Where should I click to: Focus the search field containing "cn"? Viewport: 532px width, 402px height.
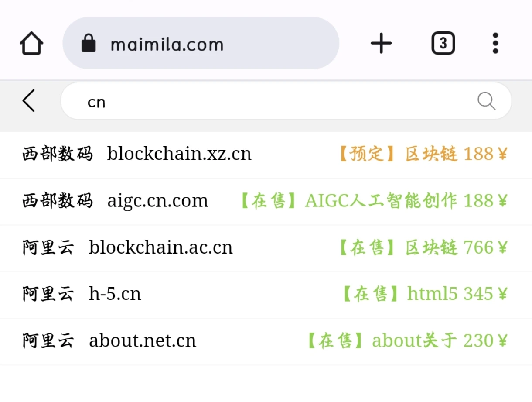(279, 102)
